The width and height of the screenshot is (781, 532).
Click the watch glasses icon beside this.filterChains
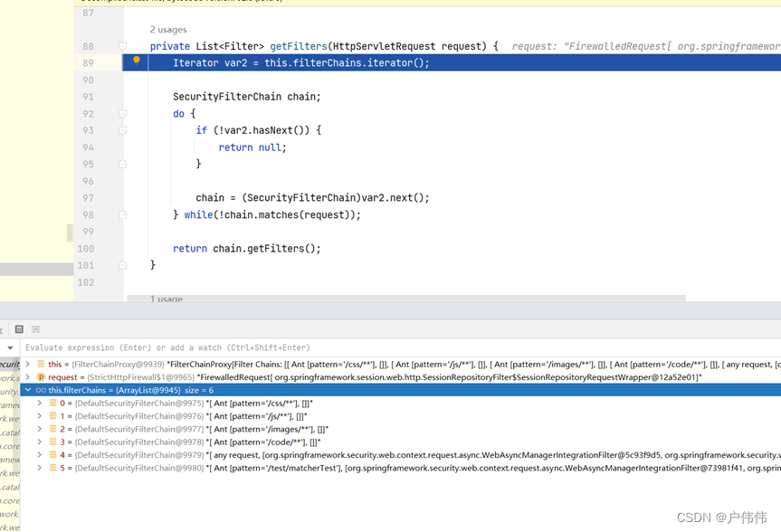(41, 390)
